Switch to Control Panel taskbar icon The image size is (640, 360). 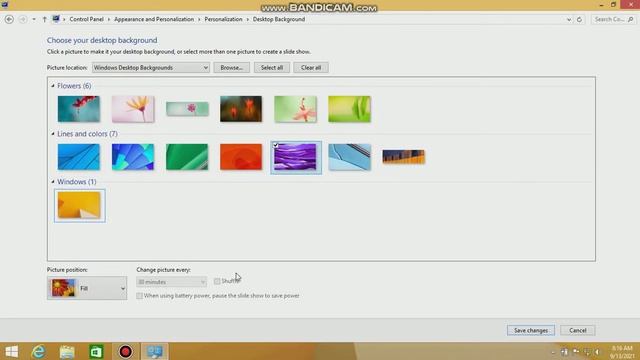[x=155, y=351]
